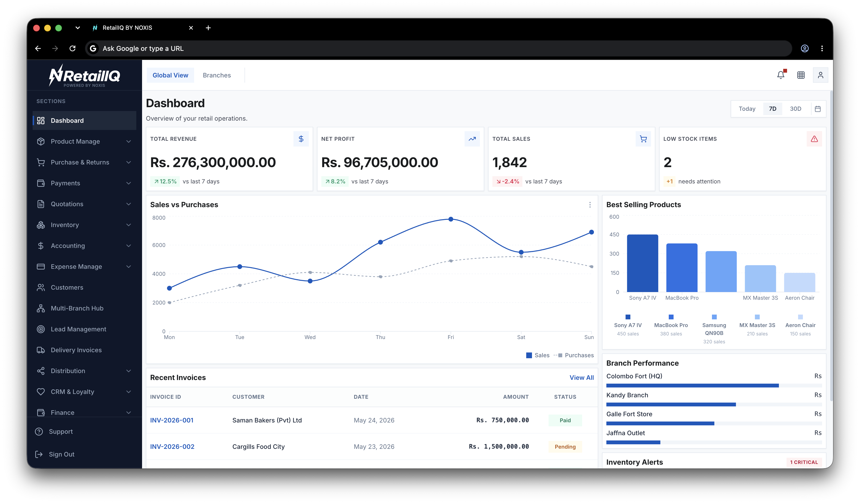
Task: Expand the Purchase & Returns chevron
Action: coord(129,162)
